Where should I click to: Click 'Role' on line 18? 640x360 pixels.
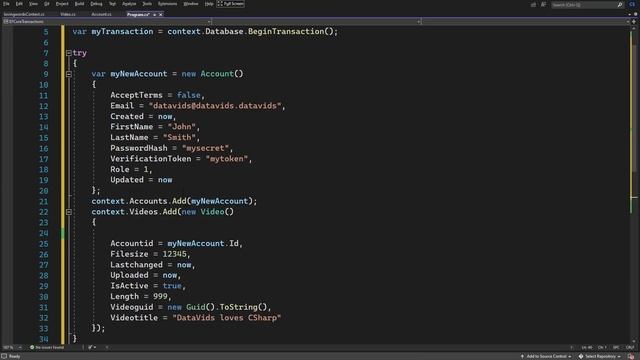click(120, 169)
